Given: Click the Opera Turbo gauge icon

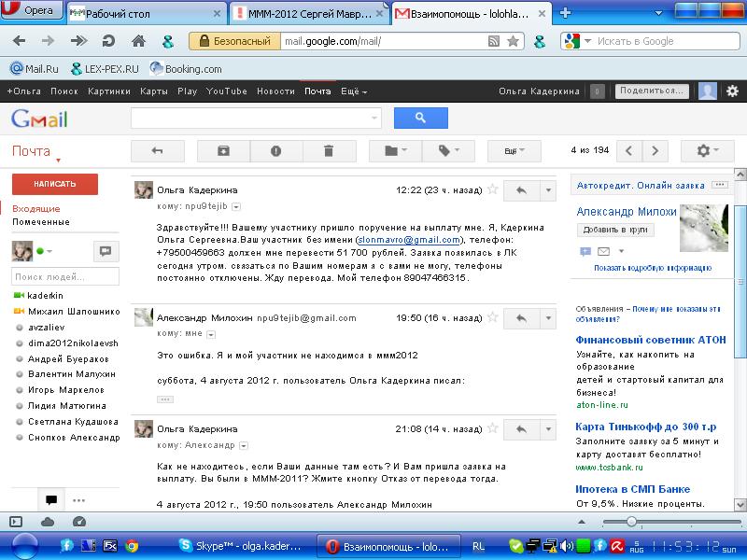Looking at the screenshot, I should point(79,522).
